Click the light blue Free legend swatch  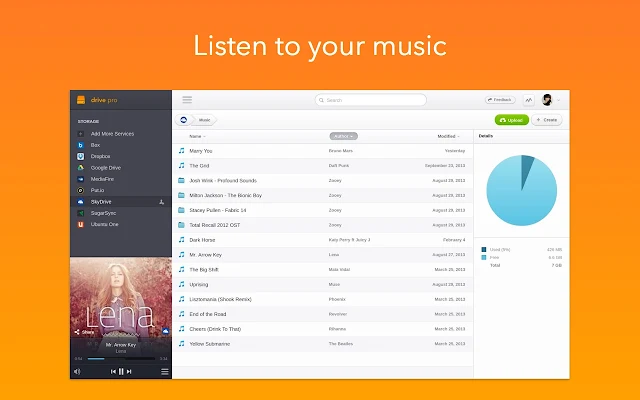coord(484,258)
